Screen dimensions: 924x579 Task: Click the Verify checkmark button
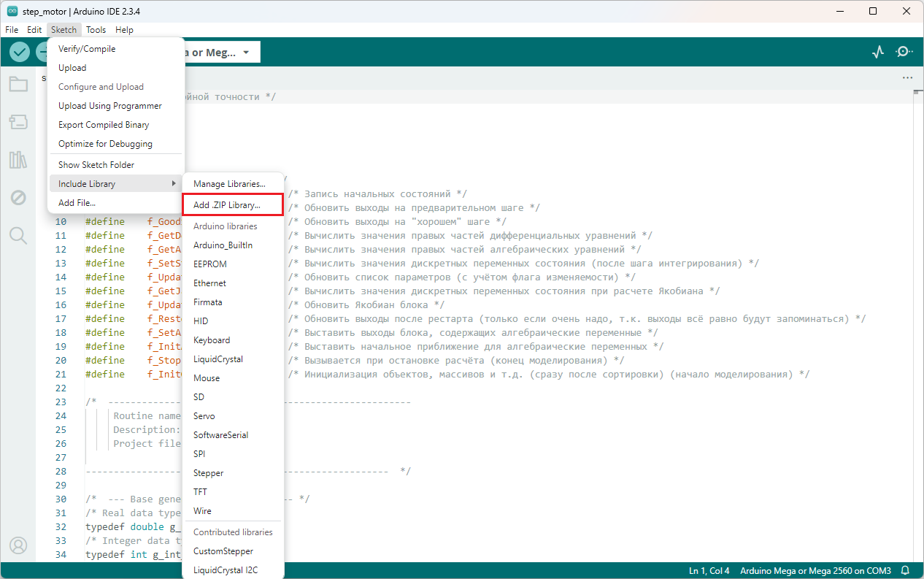pyautogui.click(x=20, y=52)
